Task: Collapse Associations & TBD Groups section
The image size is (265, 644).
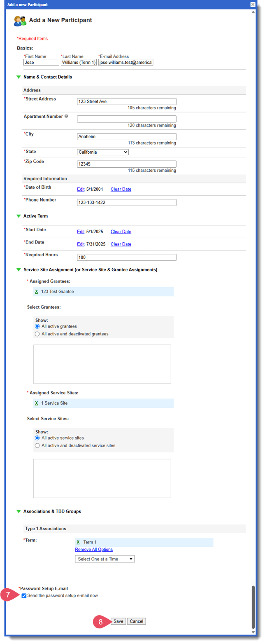Action: [x=18, y=511]
